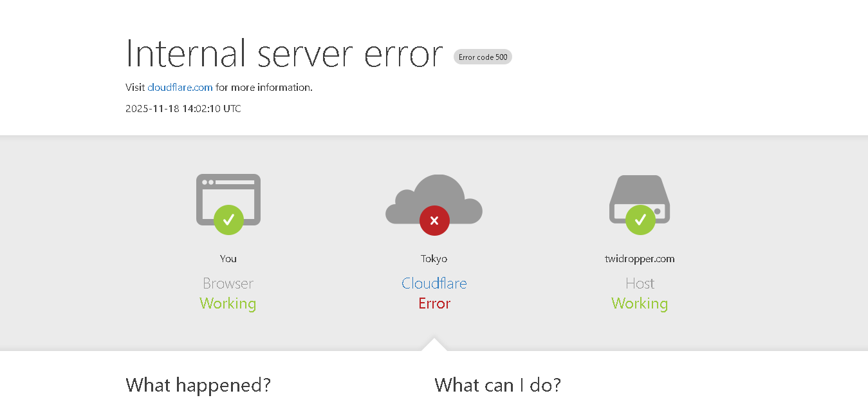Click the You label under the browser icon
The width and height of the screenshot is (868, 409).
(228, 259)
